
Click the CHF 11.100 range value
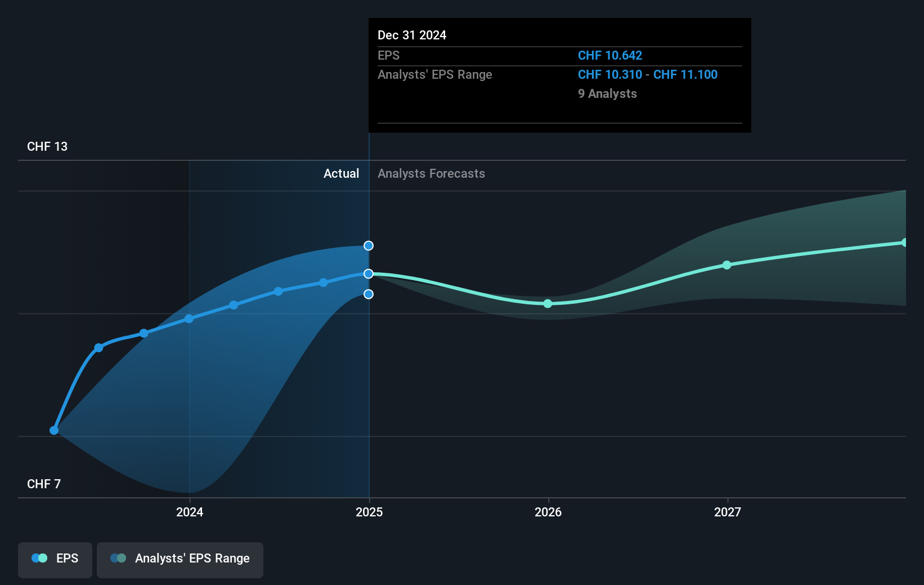point(685,74)
